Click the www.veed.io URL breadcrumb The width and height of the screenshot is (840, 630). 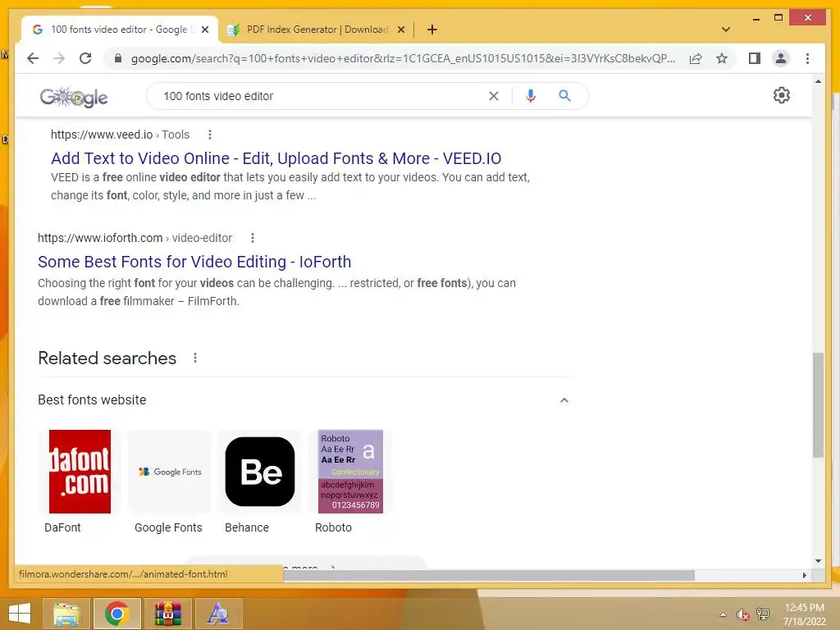point(120,135)
